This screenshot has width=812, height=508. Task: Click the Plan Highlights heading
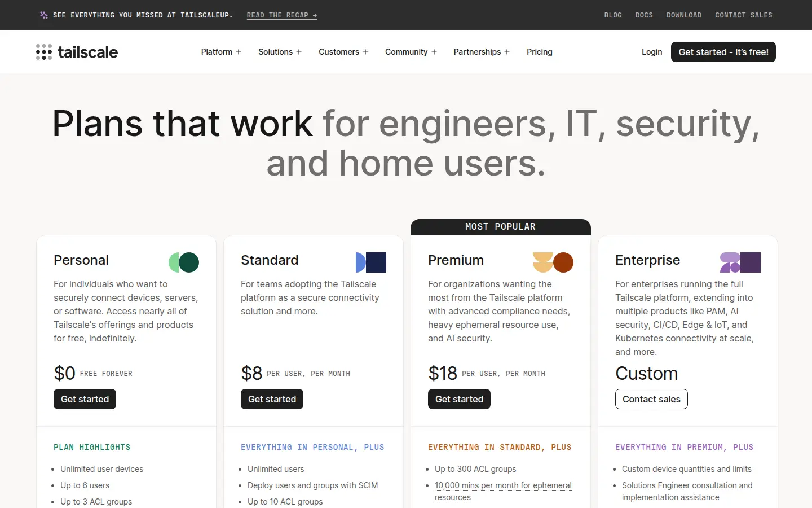[x=92, y=447]
